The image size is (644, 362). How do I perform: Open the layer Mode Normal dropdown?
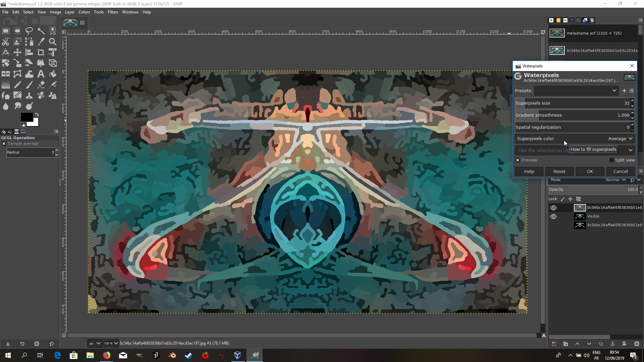pos(615,180)
